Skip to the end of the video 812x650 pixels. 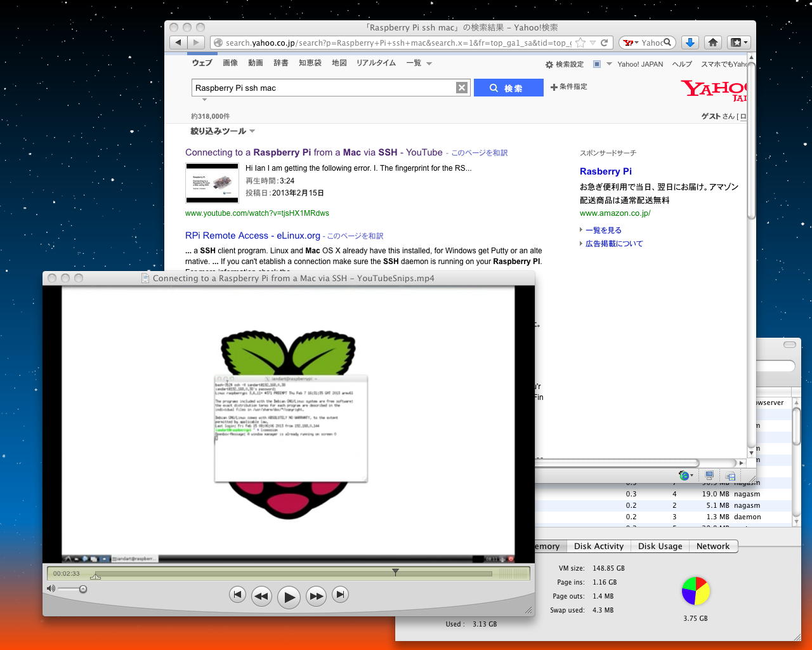click(340, 595)
